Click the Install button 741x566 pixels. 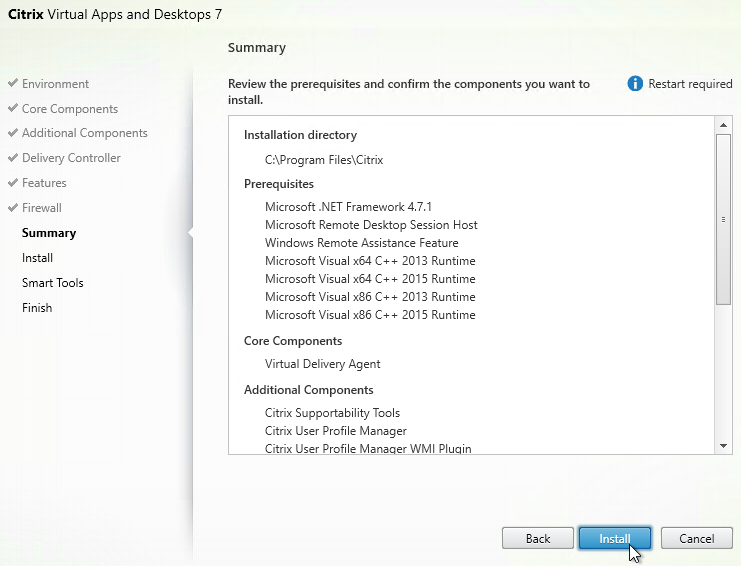click(x=614, y=538)
